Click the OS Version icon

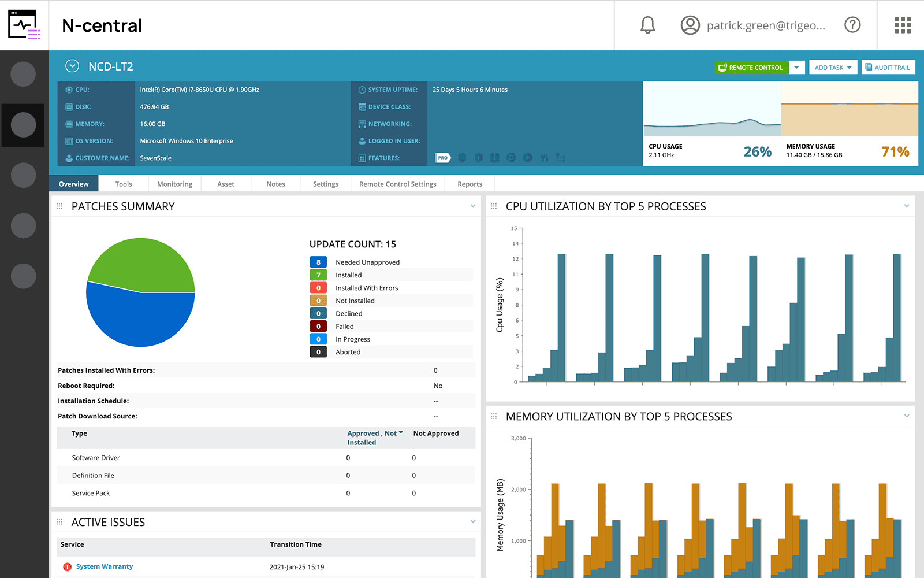click(69, 141)
